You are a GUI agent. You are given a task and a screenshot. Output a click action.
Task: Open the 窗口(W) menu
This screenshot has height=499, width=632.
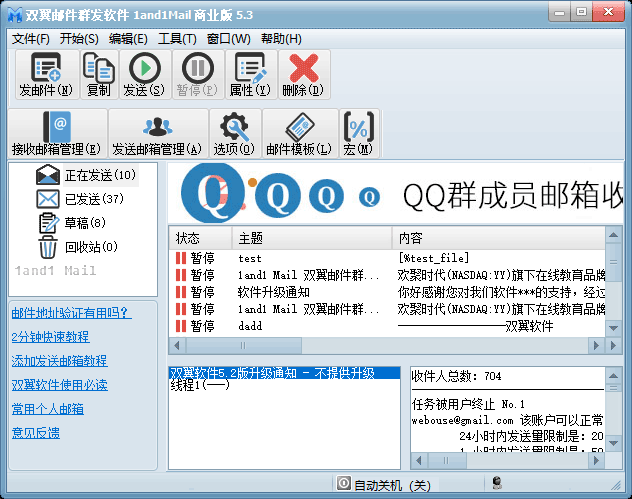coord(229,39)
